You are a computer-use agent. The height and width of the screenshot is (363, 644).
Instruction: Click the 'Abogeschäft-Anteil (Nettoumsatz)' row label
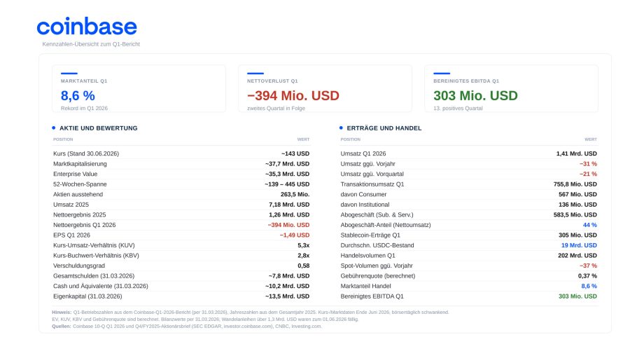point(386,225)
